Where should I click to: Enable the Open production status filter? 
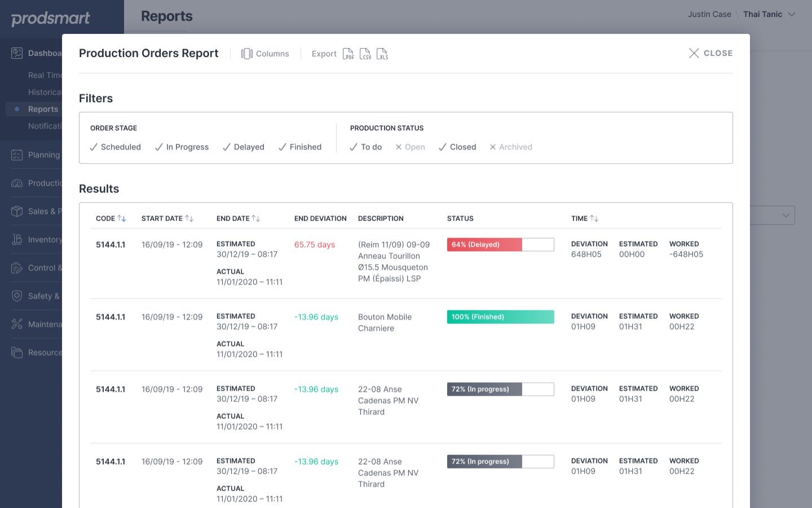[410, 147]
